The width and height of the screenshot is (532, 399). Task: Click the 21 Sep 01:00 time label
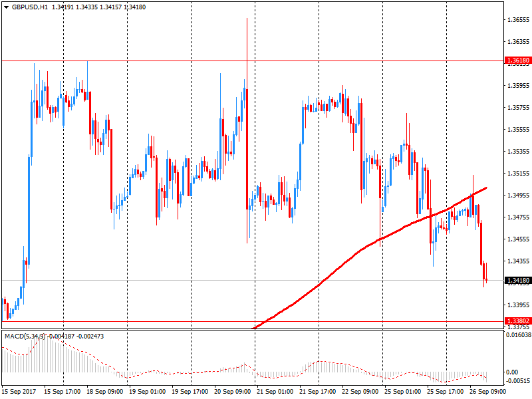coord(275,392)
